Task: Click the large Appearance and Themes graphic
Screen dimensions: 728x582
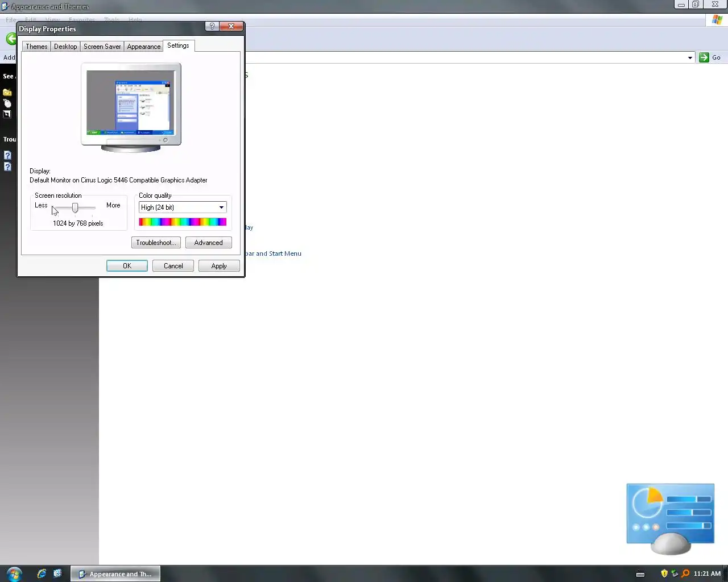Action: pyautogui.click(x=671, y=519)
